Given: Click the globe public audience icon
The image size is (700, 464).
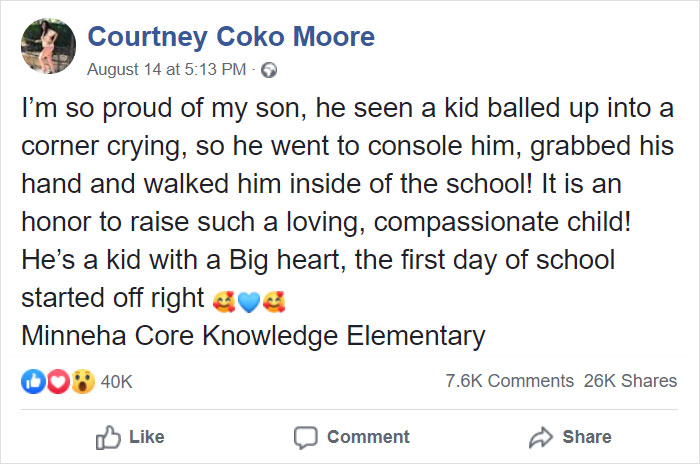Looking at the screenshot, I should point(268,70).
